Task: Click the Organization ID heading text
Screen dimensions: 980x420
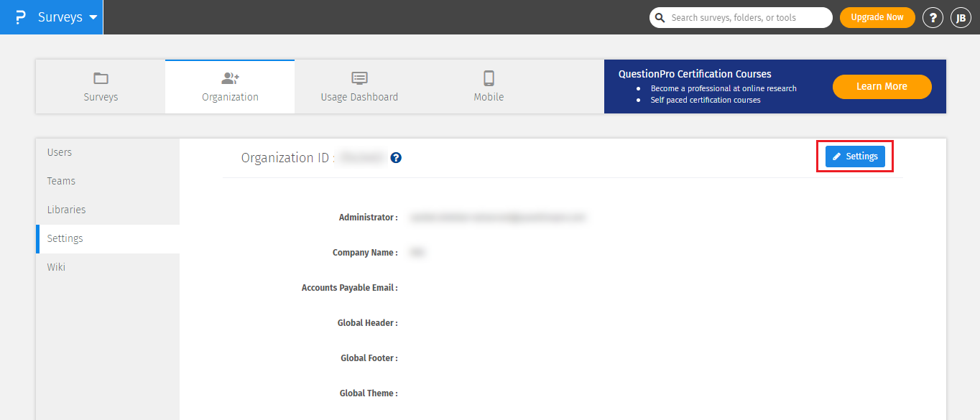Action: click(288, 158)
